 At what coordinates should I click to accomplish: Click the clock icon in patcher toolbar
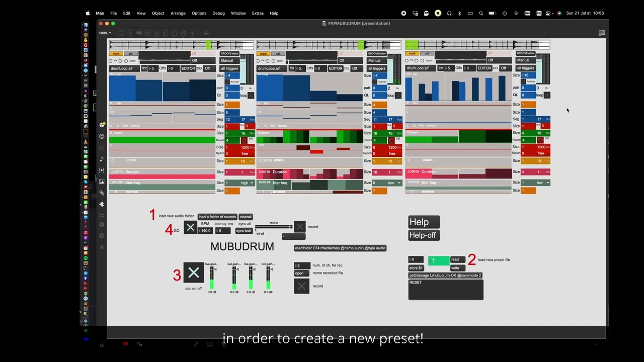coord(183,33)
